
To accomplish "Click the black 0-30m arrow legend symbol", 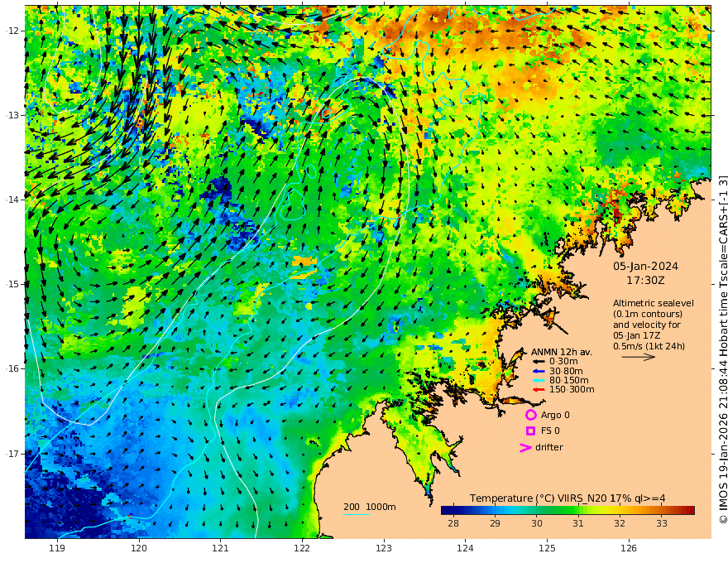I will (x=538, y=362).
